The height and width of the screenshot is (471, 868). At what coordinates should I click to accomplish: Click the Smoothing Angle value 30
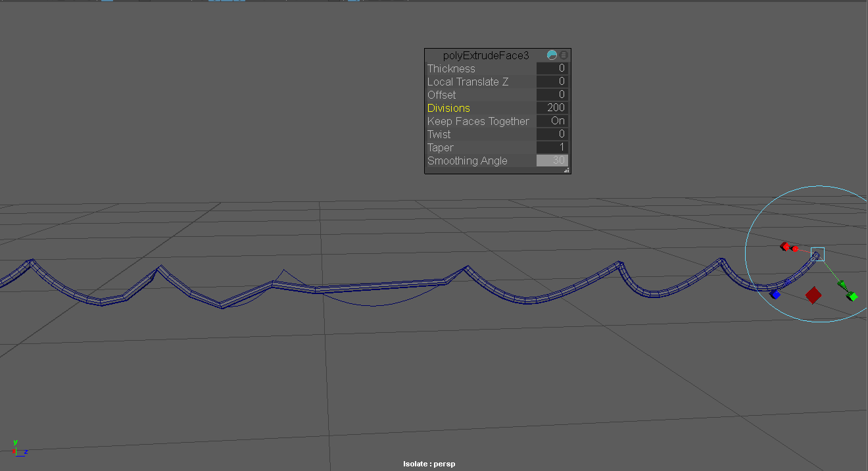[552, 161]
